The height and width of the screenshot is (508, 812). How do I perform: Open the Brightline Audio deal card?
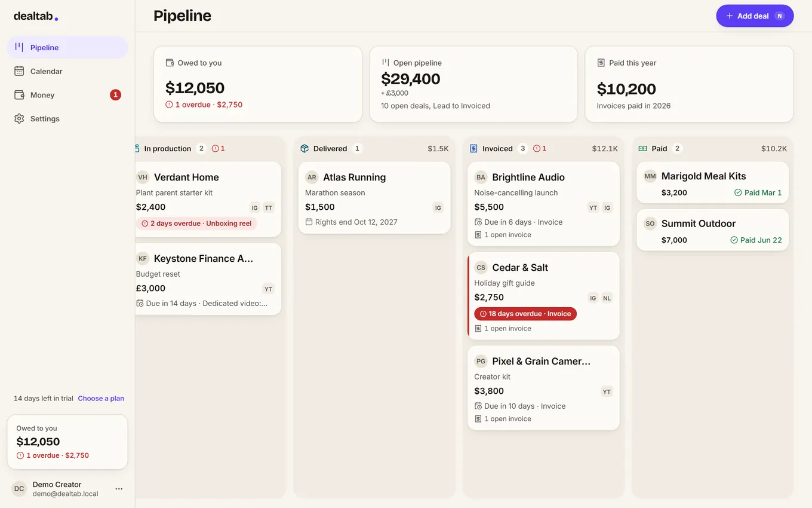click(x=543, y=204)
